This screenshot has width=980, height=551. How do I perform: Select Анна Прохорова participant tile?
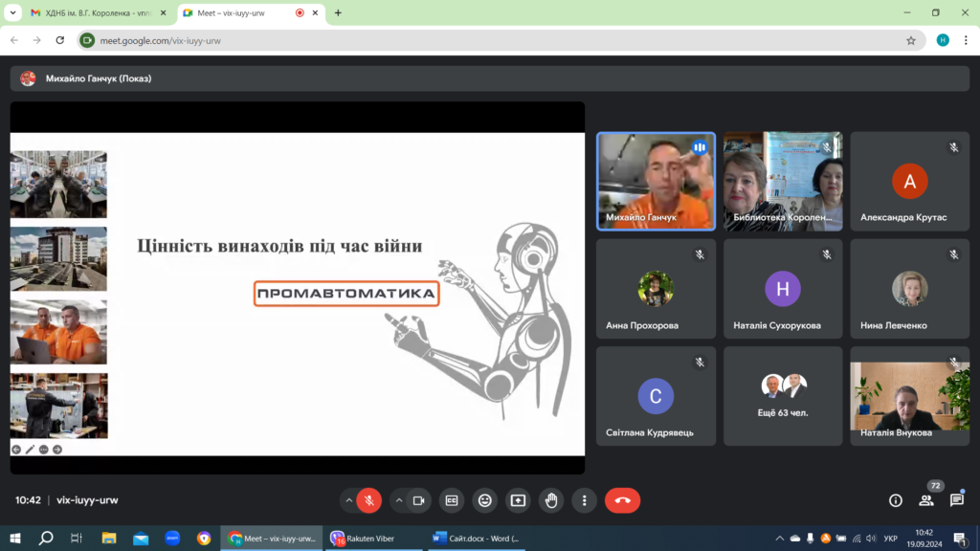point(656,289)
